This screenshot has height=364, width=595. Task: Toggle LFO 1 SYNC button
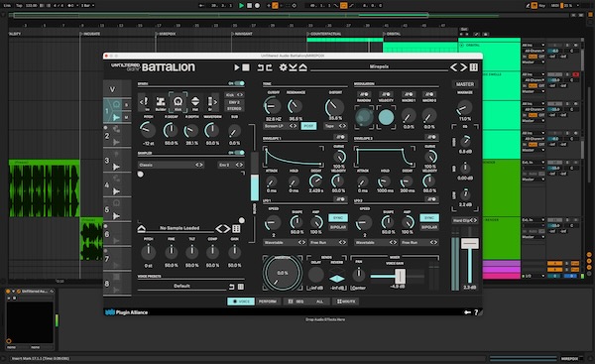click(x=338, y=218)
